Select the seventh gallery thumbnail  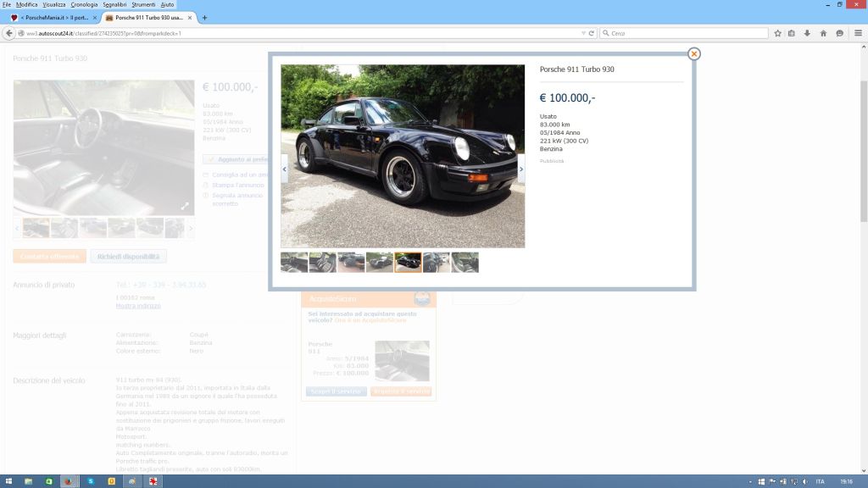coord(465,263)
